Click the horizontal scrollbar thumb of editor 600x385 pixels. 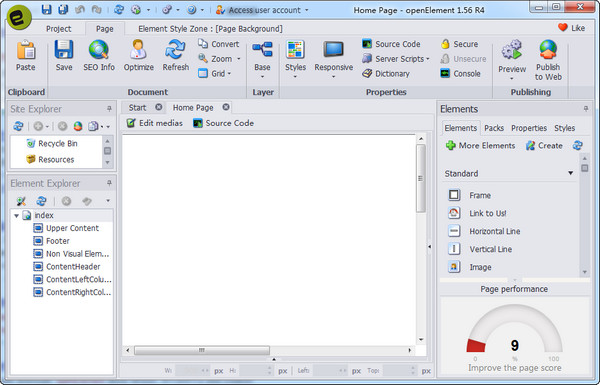point(202,350)
